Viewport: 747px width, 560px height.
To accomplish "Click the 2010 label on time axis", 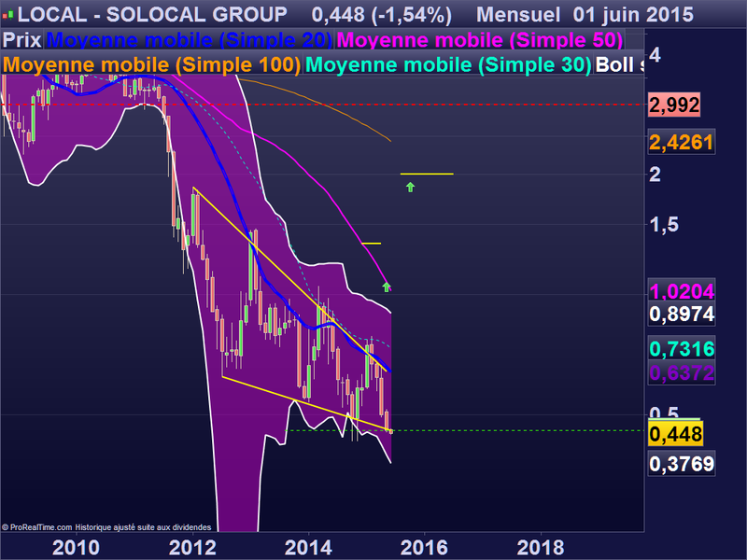I will coord(76,548).
